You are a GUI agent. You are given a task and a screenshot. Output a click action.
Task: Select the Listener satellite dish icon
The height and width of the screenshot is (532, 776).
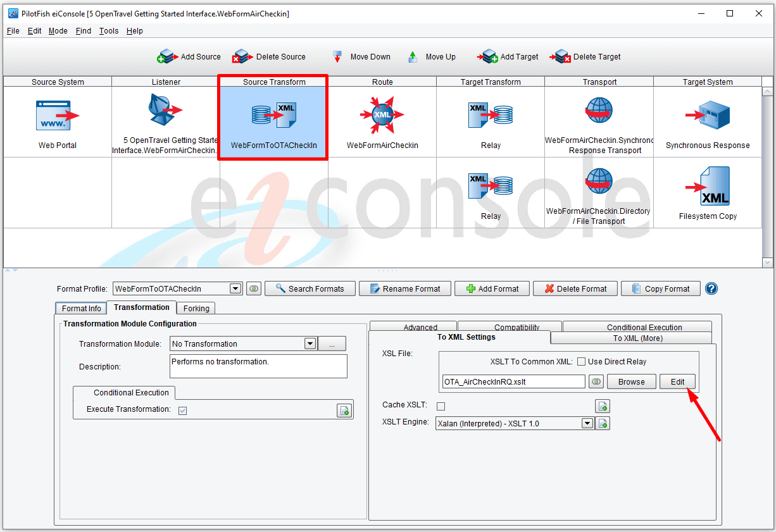tap(165, 110)
